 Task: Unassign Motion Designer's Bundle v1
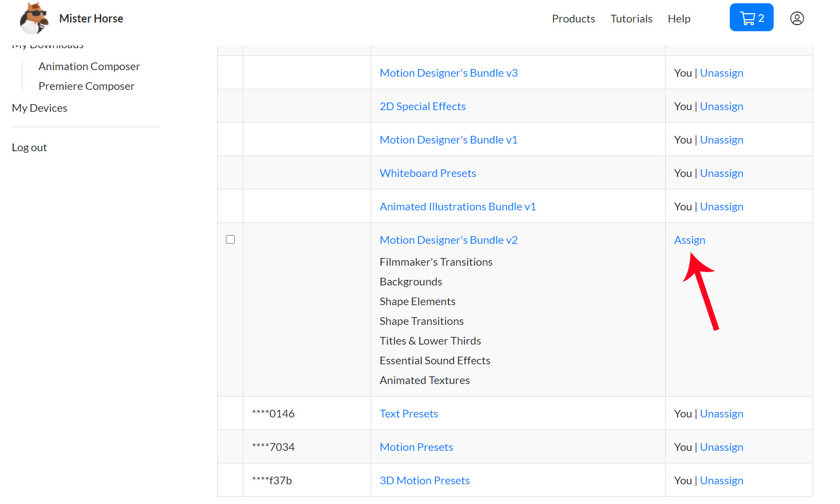[x=722, y=140]
